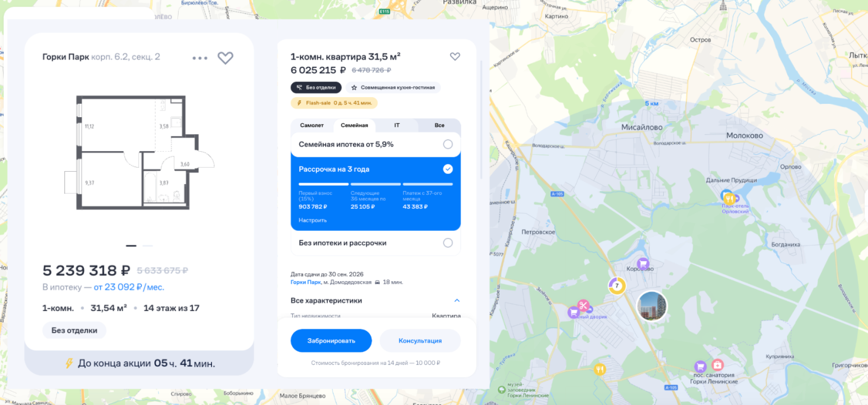Click the Без отделки chip on plan card

coord(74,330)
